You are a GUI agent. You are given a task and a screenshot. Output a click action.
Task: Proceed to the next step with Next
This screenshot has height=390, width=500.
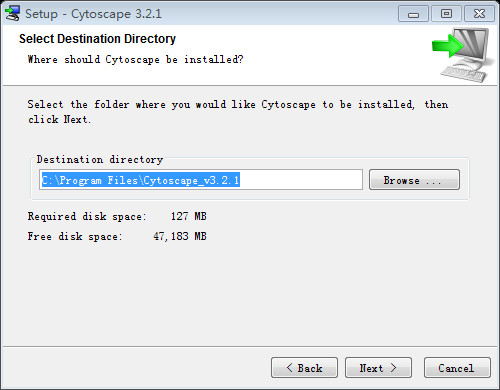(378, 368)
